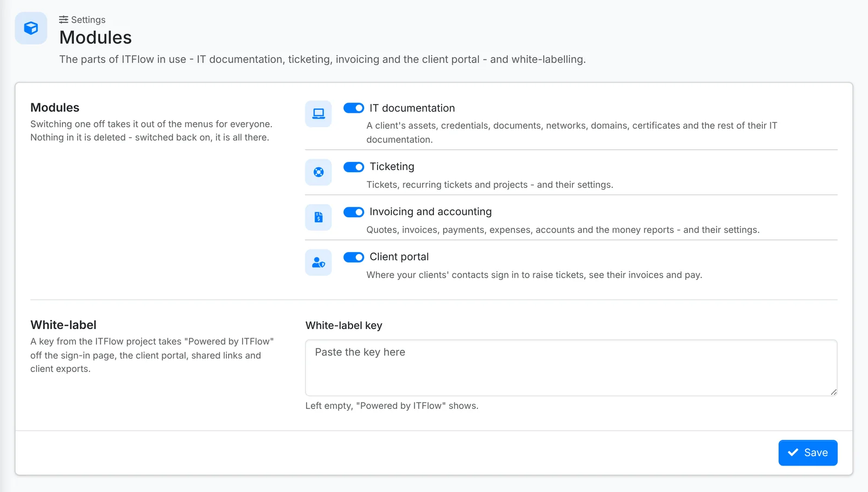Click the "White-label" section heading
This screenshot has width=868, height=492.
[63, 325]
